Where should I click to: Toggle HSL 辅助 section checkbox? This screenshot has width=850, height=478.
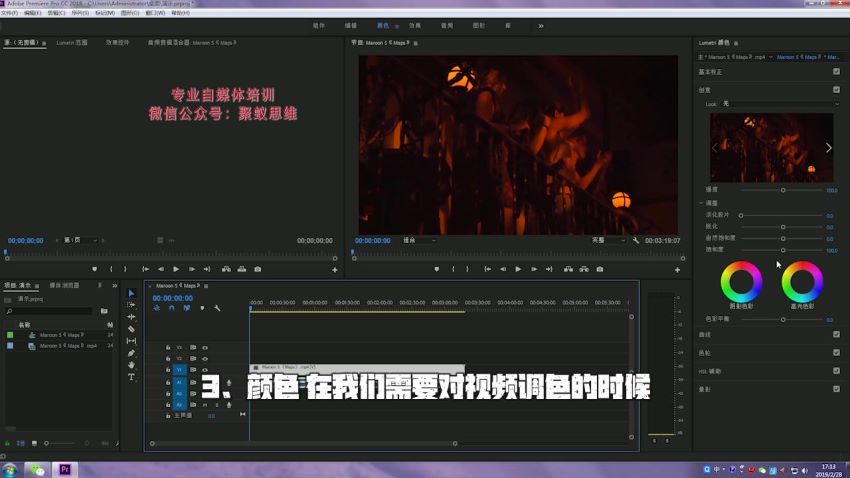(836, 371)
